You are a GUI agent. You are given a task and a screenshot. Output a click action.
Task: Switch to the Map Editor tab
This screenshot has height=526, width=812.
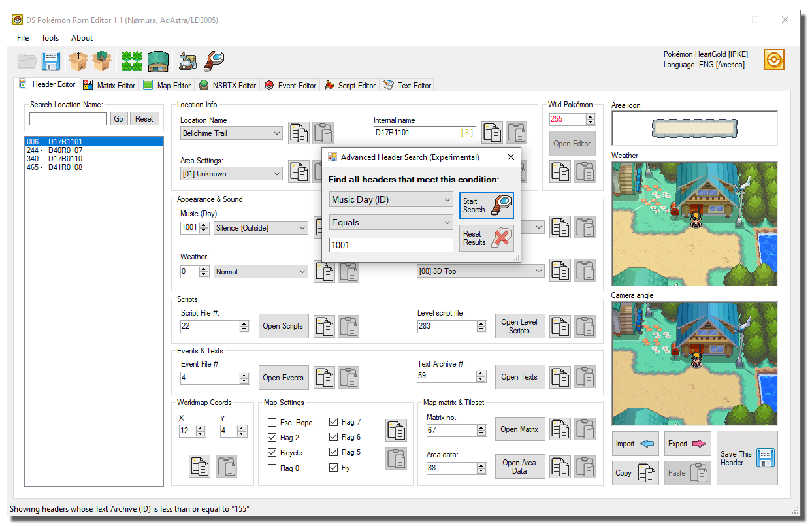tap(167, 85)
